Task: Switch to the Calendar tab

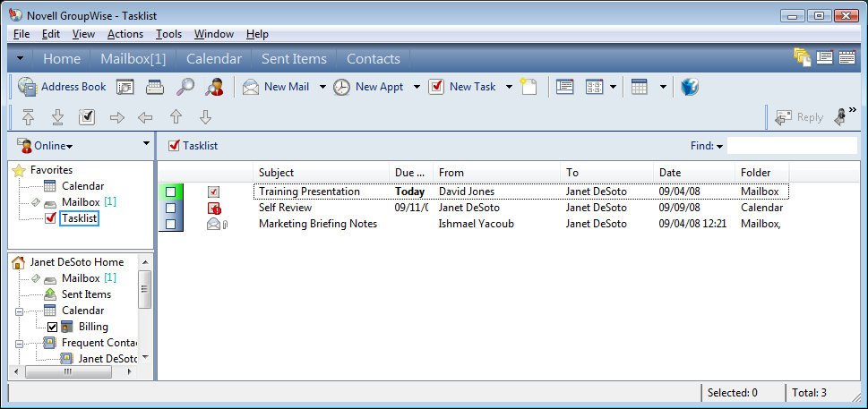Action: tap(214, 59)
